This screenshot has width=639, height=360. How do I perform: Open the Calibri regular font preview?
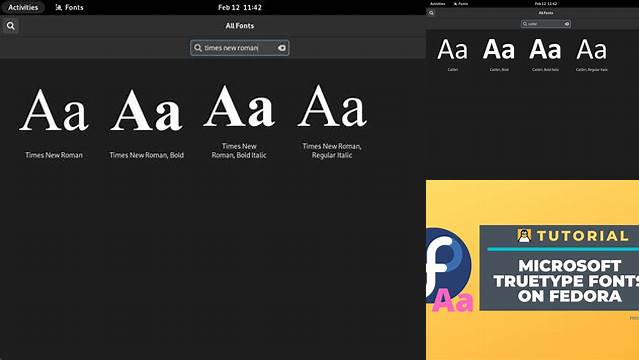(452, 54)
